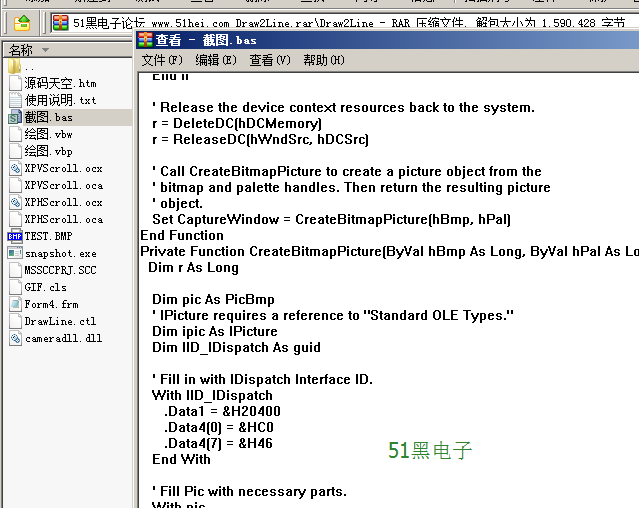The width and height of the screenshot is (639, 508).
Task: Open the 帮助(H) menu in viewer
Action: click(324, 60)
